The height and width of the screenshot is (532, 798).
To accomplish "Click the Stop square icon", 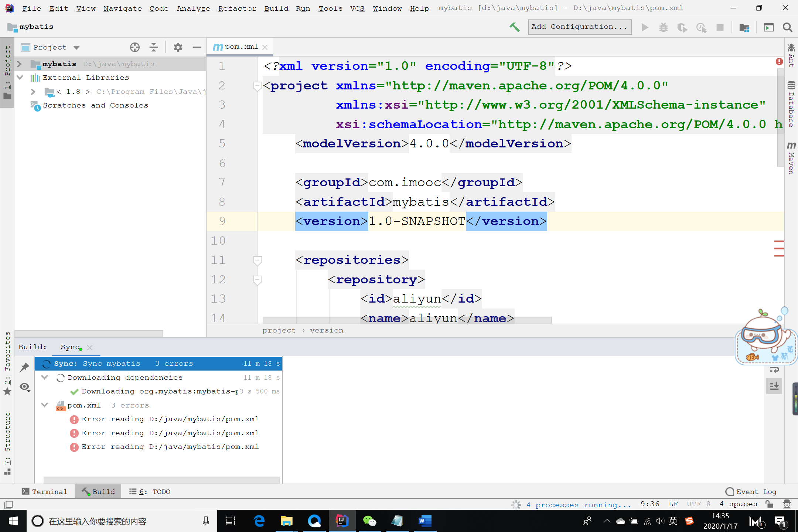I will 720,27.
